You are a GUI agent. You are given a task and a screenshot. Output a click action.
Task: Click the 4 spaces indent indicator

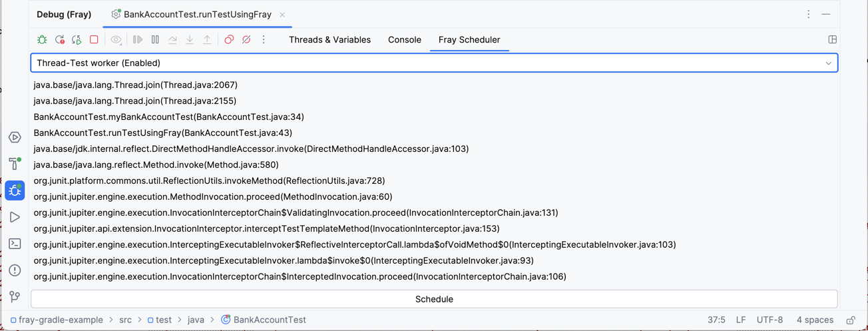(x=815, y=320)
